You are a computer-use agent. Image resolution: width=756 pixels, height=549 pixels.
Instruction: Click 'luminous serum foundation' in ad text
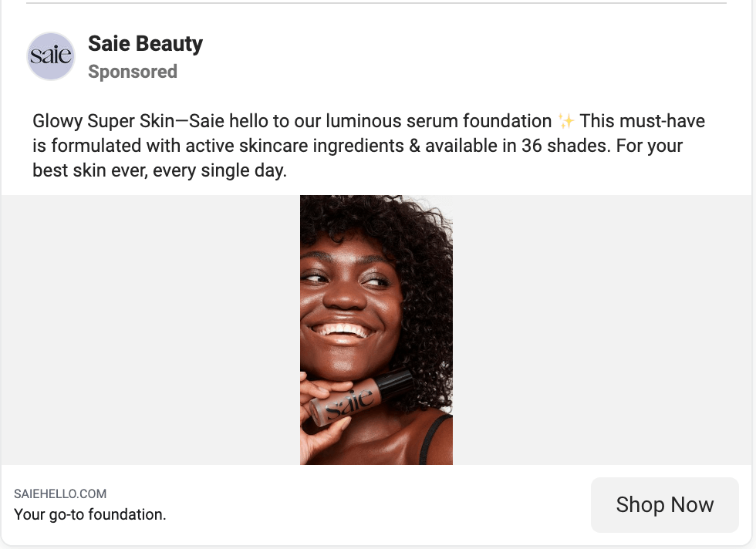pyautogui.click(x=438, y=121)
